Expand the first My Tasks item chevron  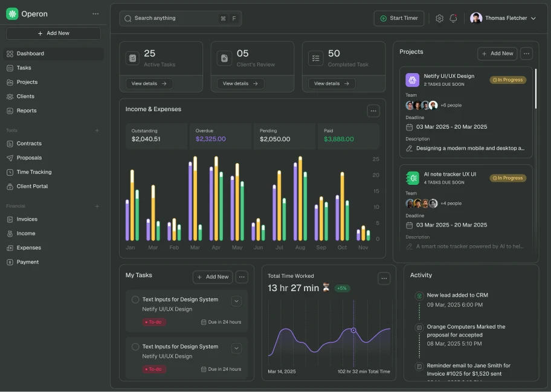[x=236, y=300]
